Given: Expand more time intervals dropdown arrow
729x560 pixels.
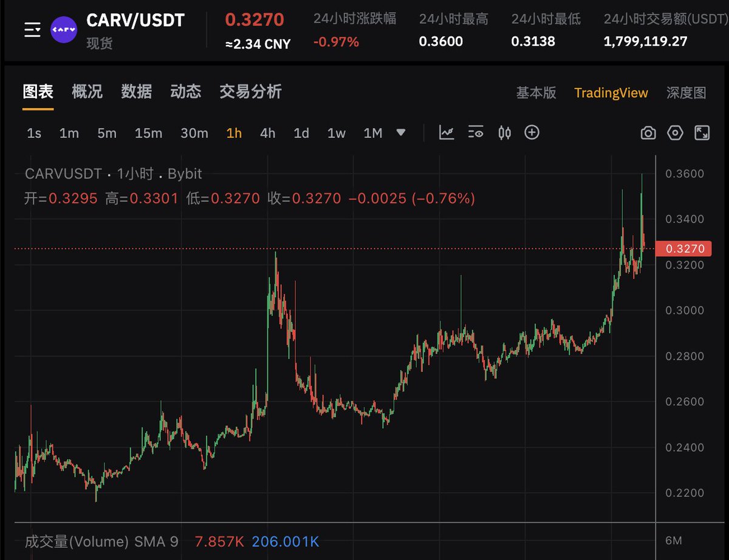Looking at the screenshot, I should (x=400, y=132).
